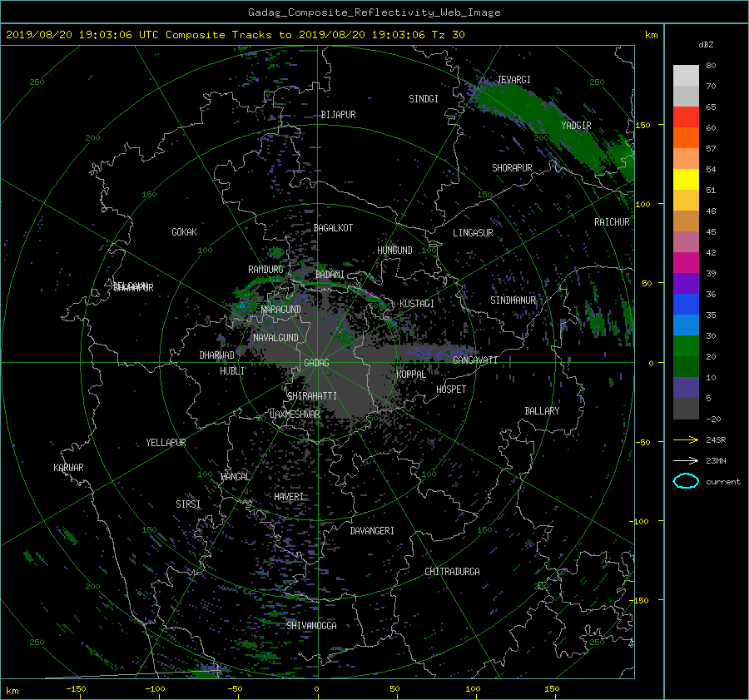
Task: Click the NAVALGUND city label
Action: pyautogui.click(x=275, y=338)
